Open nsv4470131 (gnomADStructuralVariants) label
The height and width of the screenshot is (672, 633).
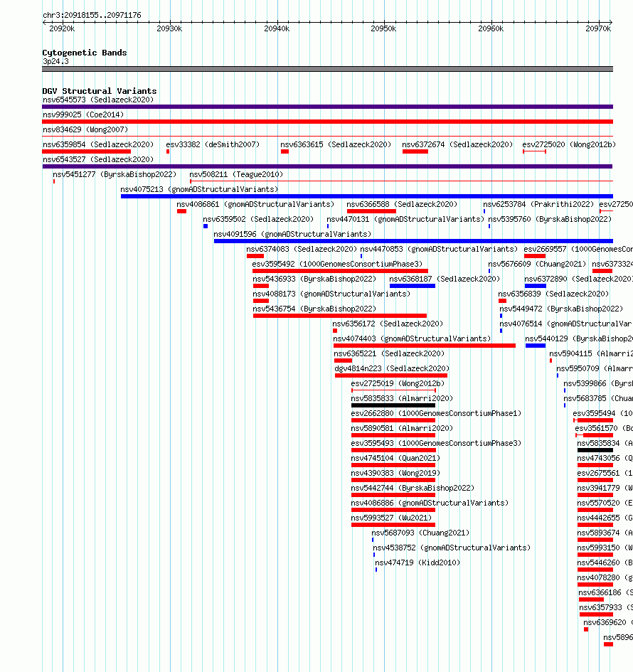(x=405, y=220)
